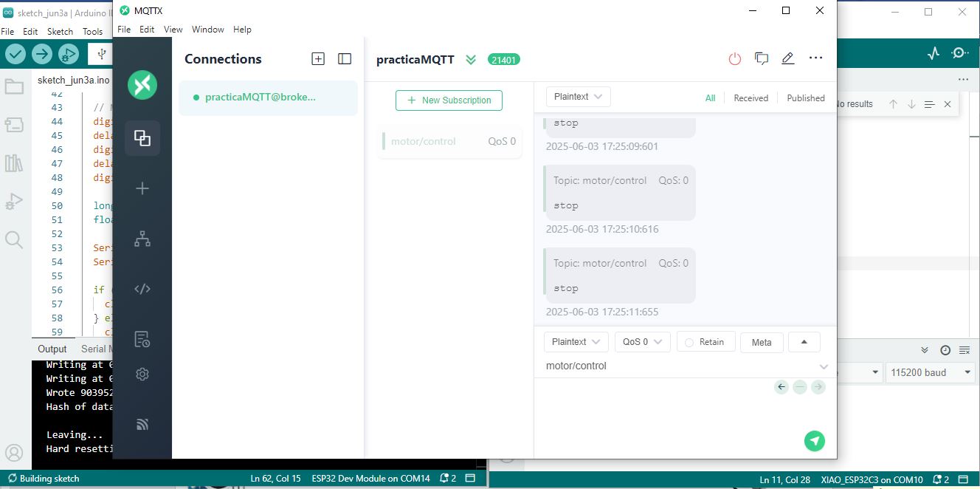
Task: Toggle Retain option for message
Action: (705, 342)
